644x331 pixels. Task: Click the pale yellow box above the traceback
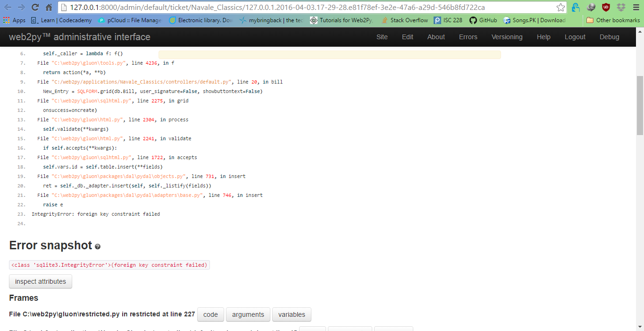tap(329, 55)
